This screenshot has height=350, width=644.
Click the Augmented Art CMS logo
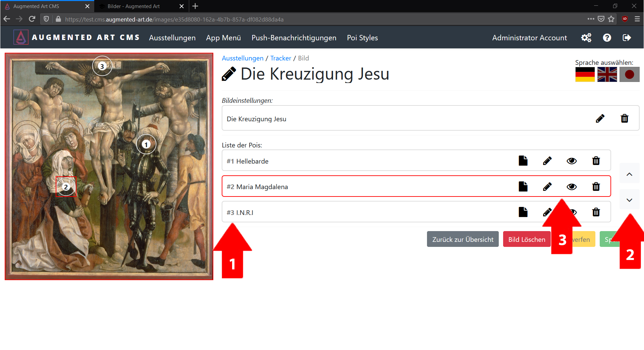point(76,37)
